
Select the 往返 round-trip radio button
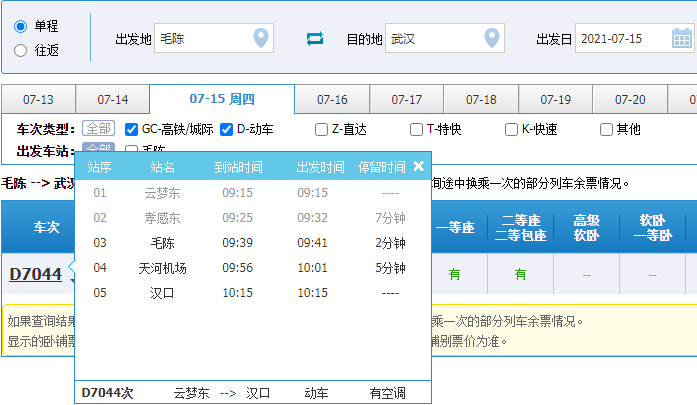coord(21,50)
